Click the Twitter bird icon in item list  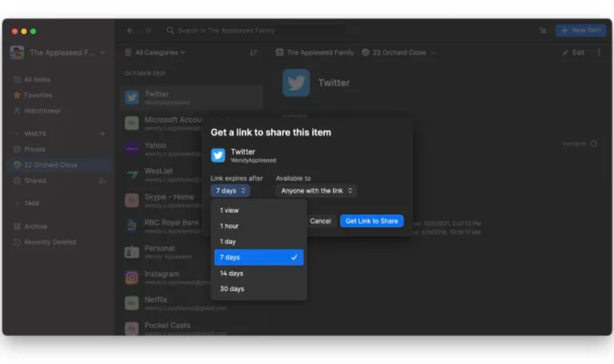(131, 97)
